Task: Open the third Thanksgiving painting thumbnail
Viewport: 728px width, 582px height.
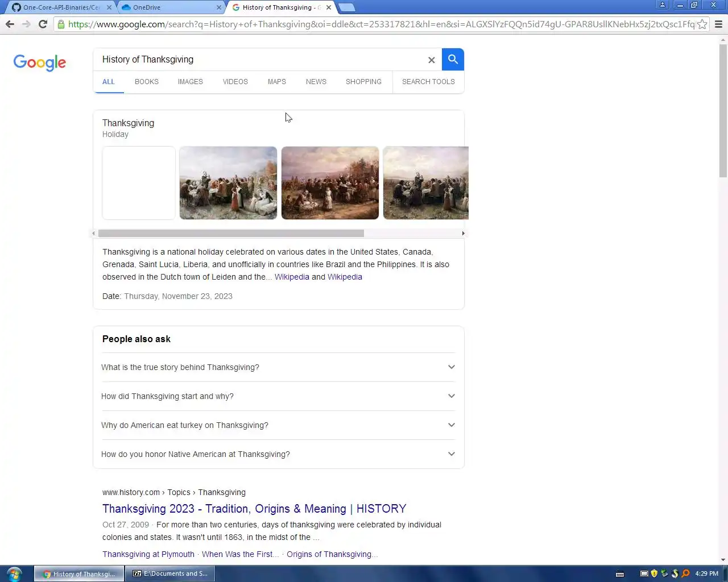Action: coord(330,183)
